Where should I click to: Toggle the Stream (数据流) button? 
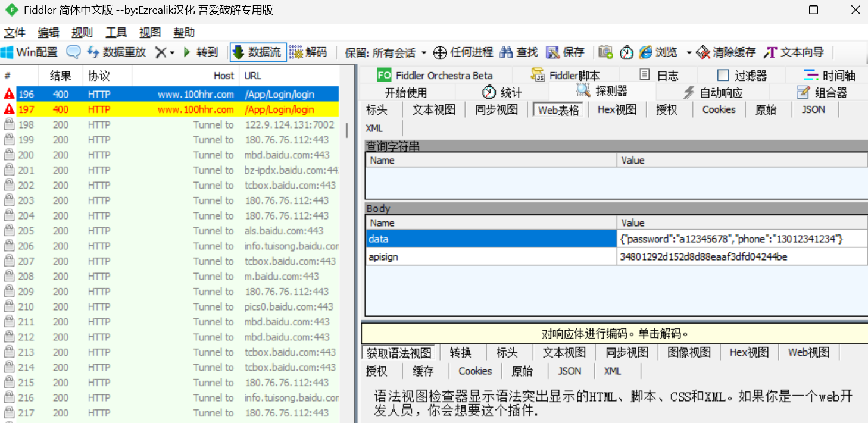pos(257,52)
